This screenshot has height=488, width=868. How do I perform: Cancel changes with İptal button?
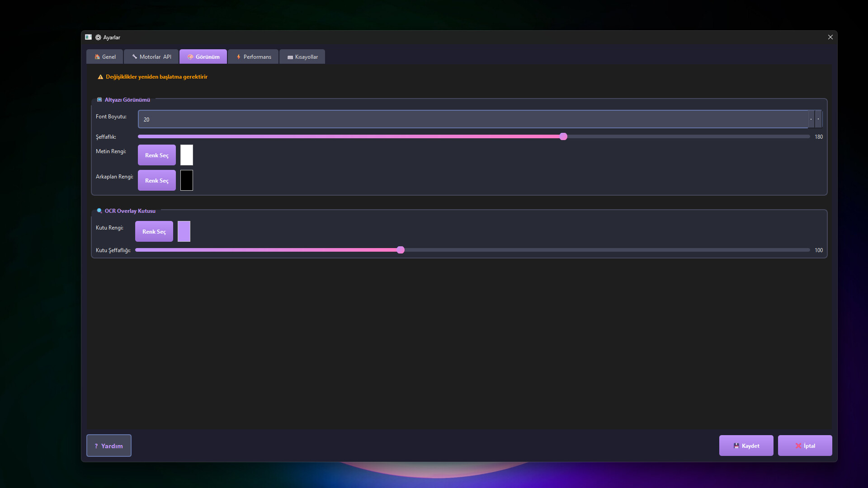(x=805, y=446)
